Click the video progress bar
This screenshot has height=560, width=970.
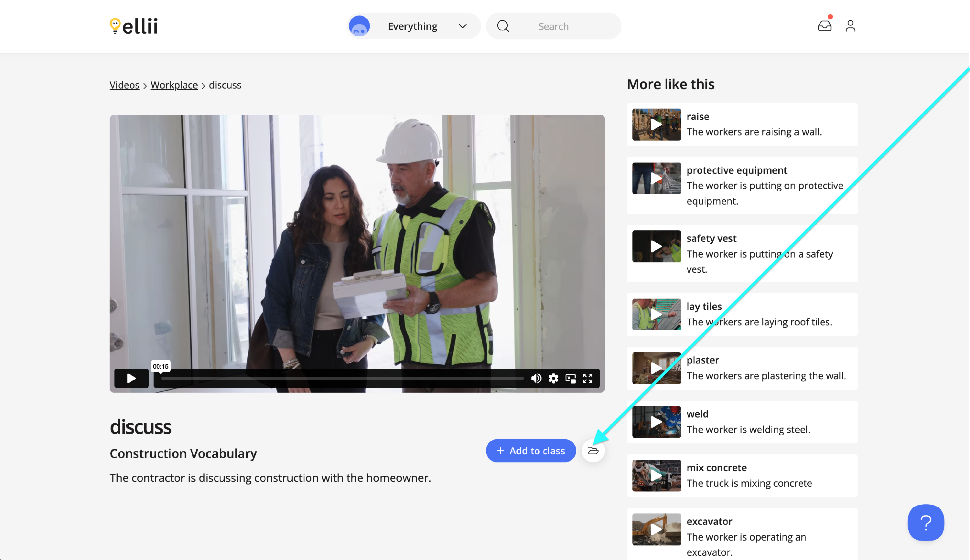pos(342,378)
